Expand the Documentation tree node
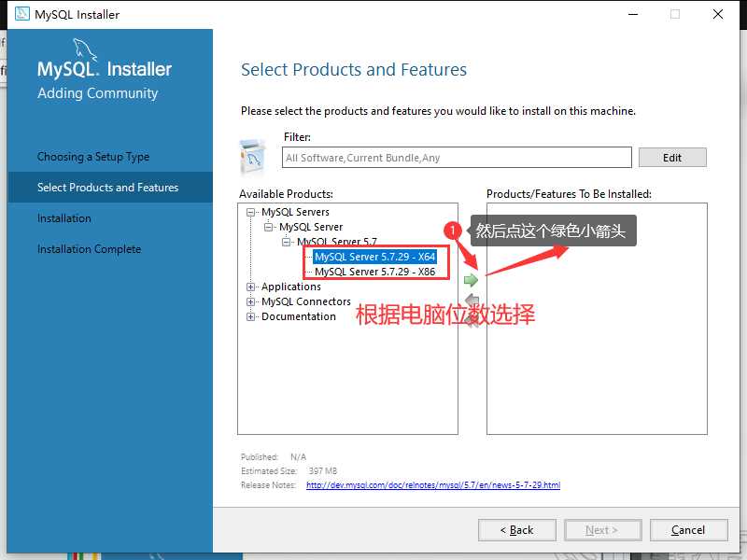The width and height of the screenshot is (747, 560). coord(250,316)
